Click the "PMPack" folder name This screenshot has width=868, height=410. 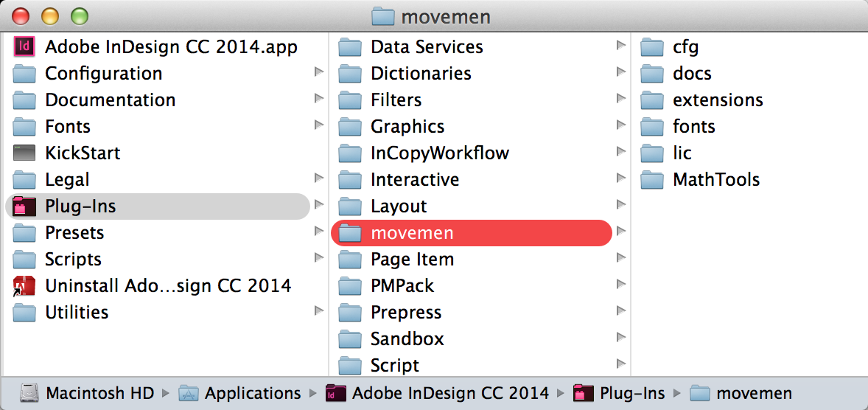pyautogui.click(x=402, y=286)
